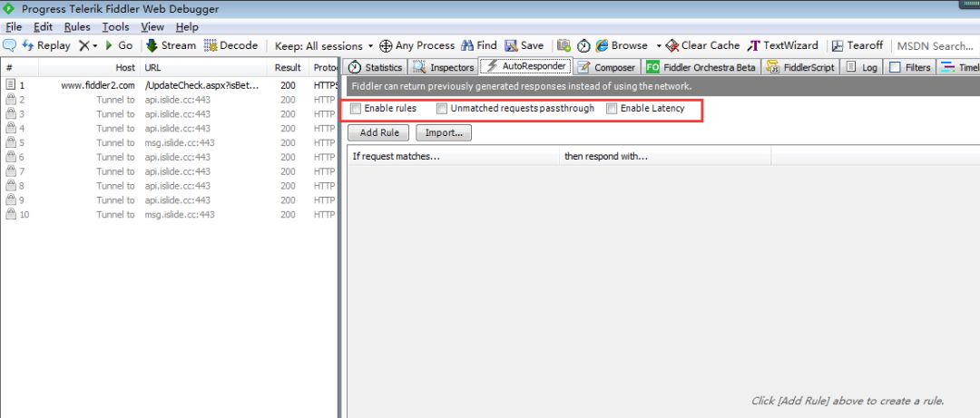Click the Go resume button

point(119,45)
